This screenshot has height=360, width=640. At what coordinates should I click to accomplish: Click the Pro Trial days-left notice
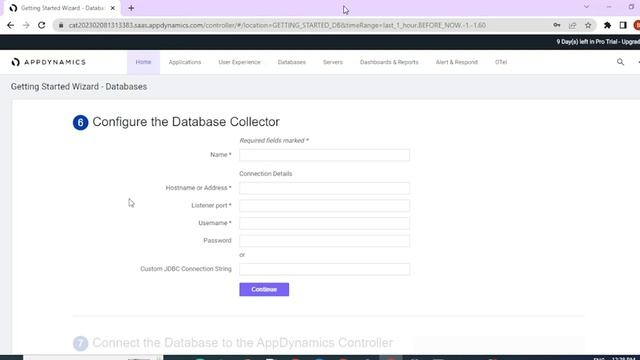coord(598,42)
